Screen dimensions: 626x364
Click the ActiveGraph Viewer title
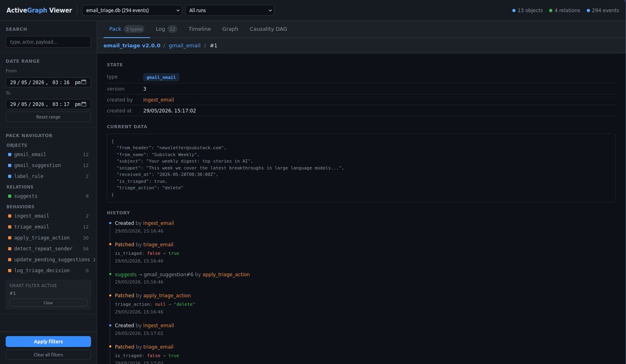(39, 10)
